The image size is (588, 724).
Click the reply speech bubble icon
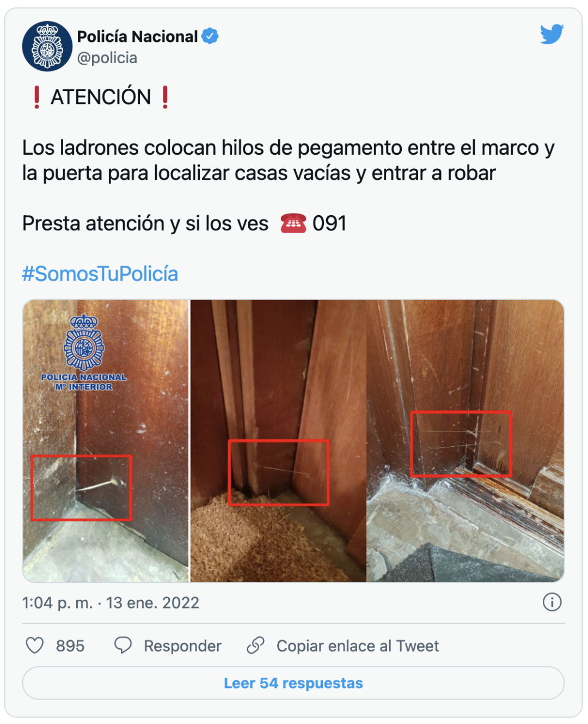tap(123, 646)
